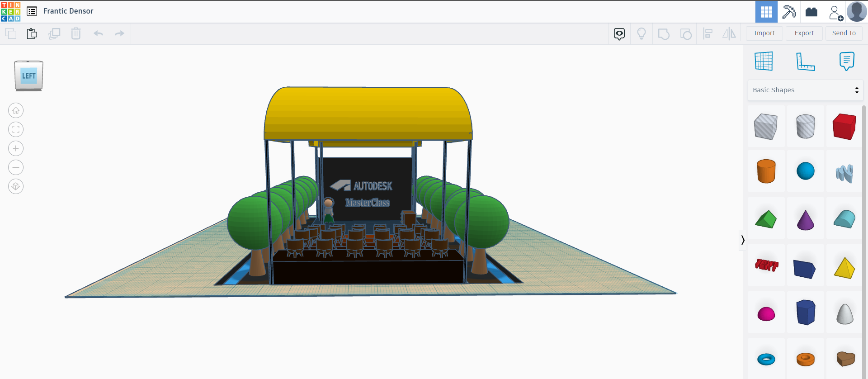Select the orange Cylinder shape
The height and width of the screenshot is (379, 868).
[x=766, y=171]
